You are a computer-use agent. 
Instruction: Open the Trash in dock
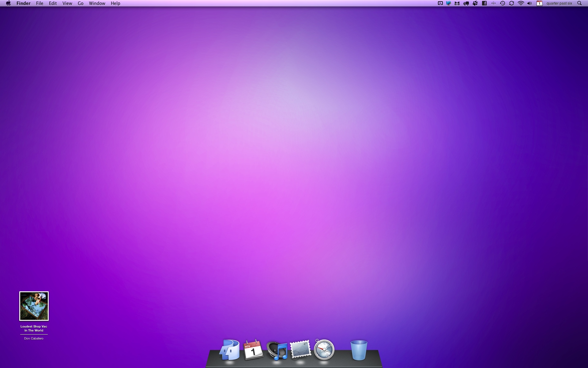coord(359,350)
